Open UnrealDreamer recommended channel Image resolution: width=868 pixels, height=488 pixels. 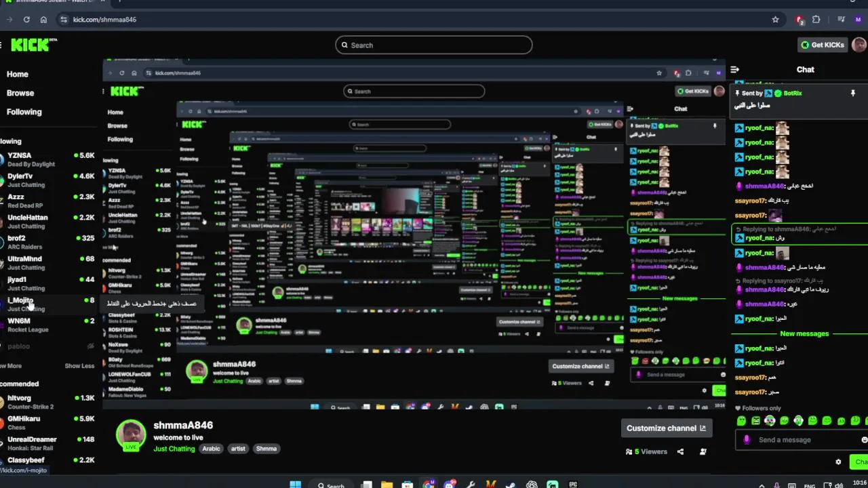tap(47, 443)
